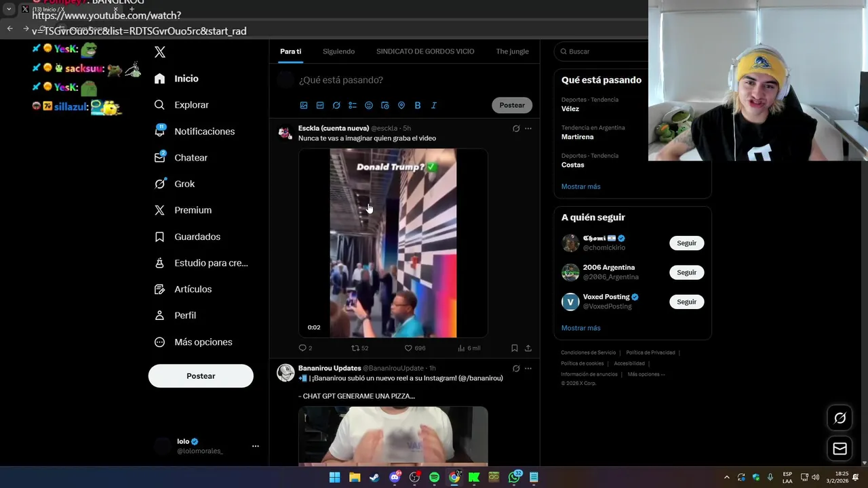Open more options on Bananirou Updates post
The height and width of the screenshot is (488, 868).
[528, 369]
